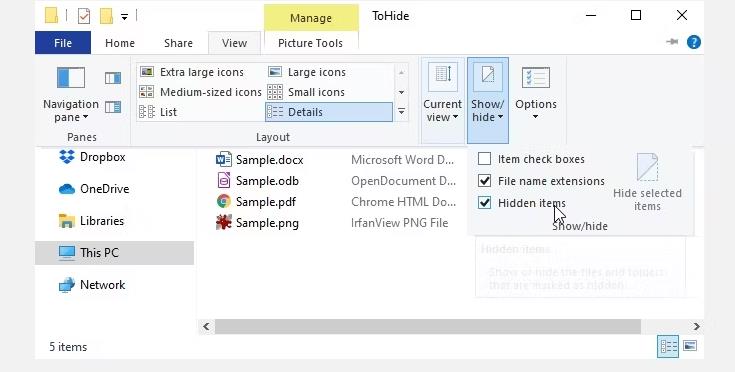Viewport: 735px width, 372px height.
Task: Enable Item check boxes
Action: (x=484, y=159)
